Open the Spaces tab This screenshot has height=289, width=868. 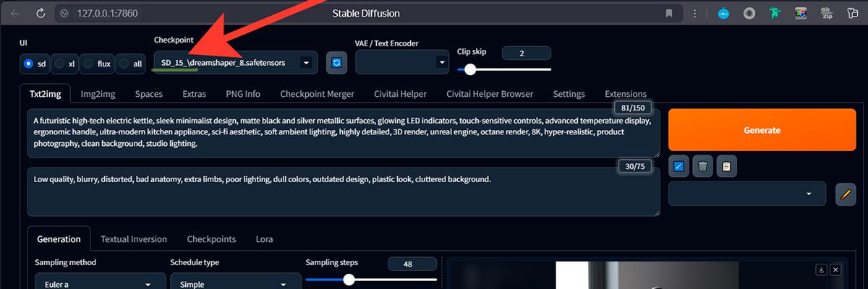click(149, 94)
